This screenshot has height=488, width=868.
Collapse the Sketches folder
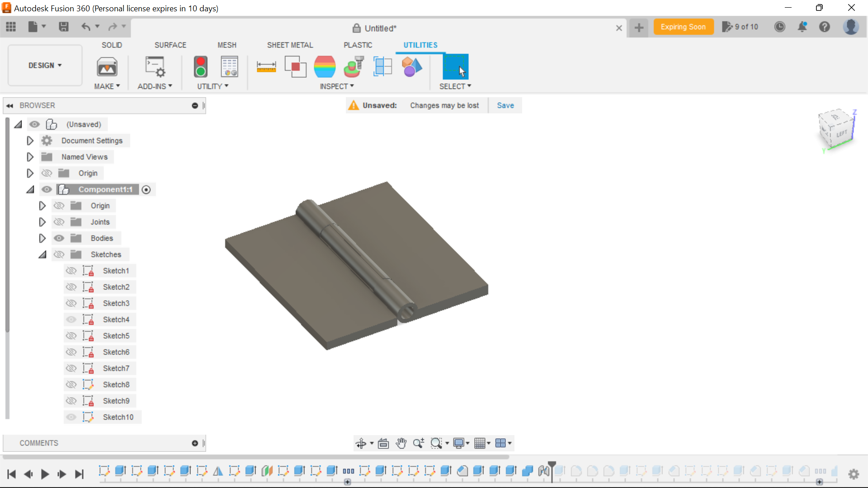[42, 254]
